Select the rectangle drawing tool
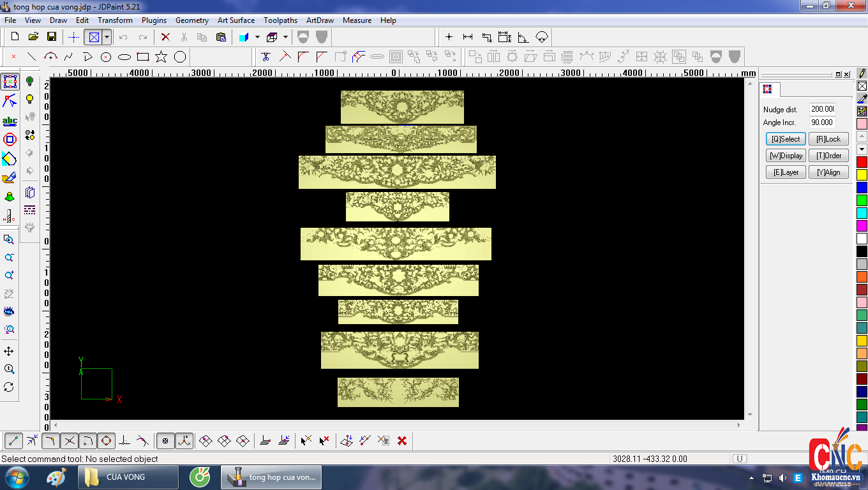 (x=143, y=57)
